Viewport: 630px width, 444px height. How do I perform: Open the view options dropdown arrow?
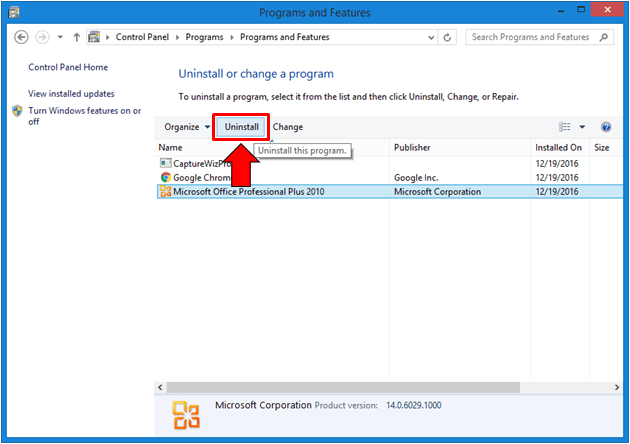pos(582,127)
